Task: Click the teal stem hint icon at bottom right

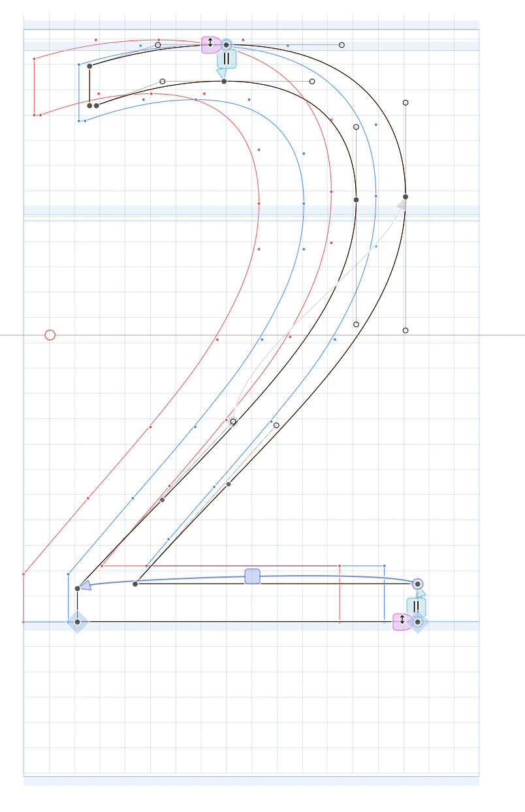Action: click(416, 606)
